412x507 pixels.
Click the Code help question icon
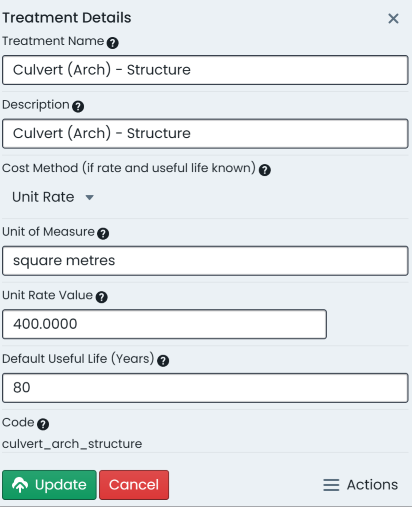pos(43,424)
